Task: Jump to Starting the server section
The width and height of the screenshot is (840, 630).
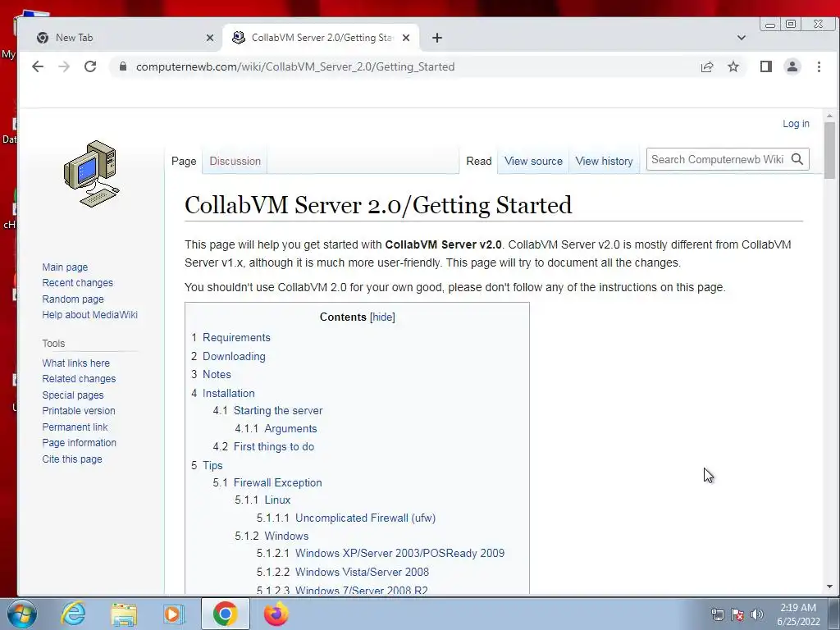Action: [278, 410]
